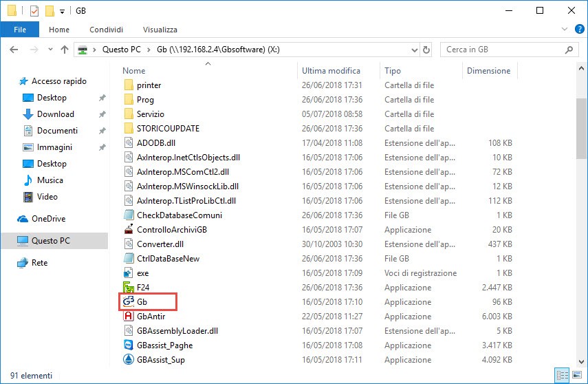Select the Servizio folder name

point(151,114)
